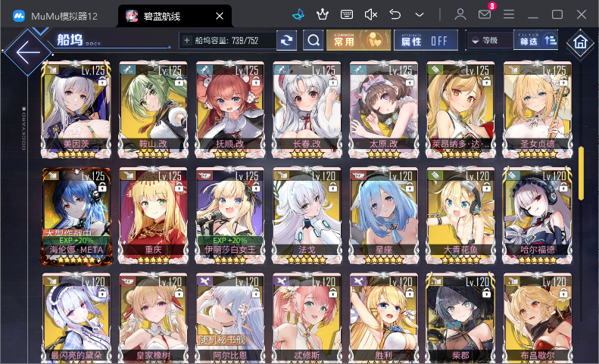Screen dimensions: 599x364
Task: Select the 布吕歇尔 ship card
Action: [538, 318]
